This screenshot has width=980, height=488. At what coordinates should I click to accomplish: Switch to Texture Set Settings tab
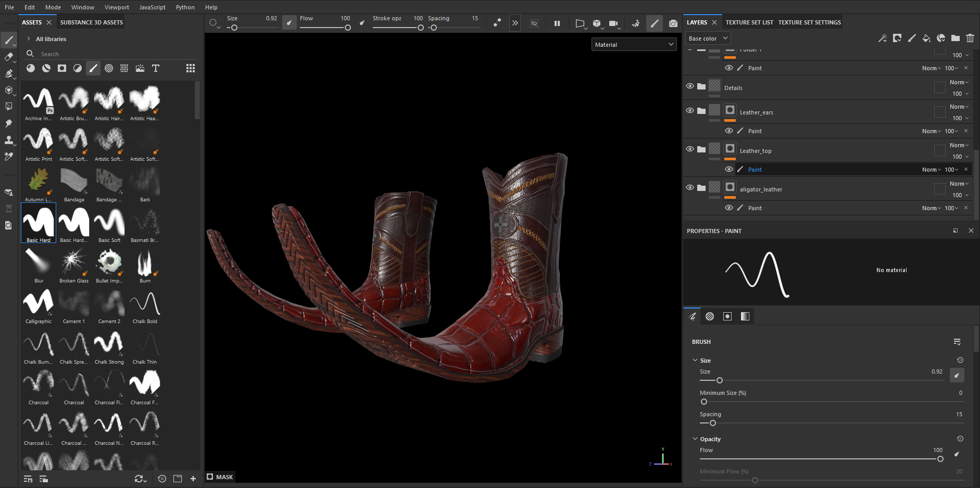click(809, 22)
